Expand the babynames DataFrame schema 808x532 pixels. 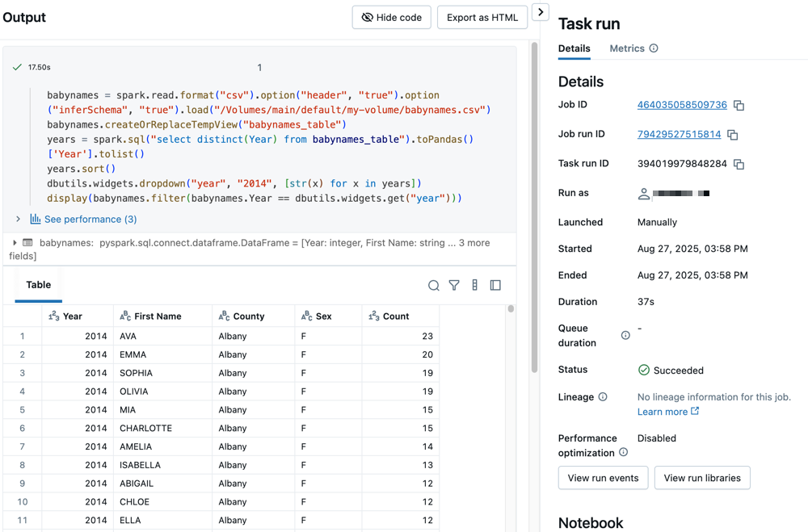(x=15, y=242)
